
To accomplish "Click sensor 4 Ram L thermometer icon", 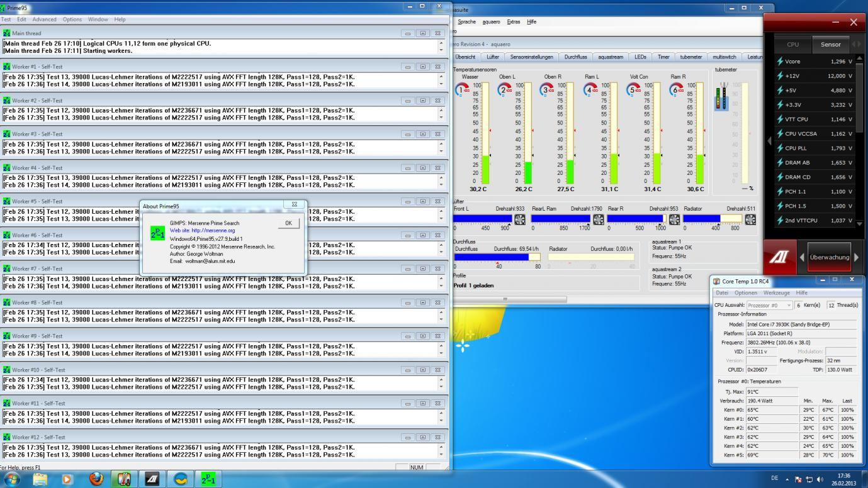I will point(590,90).
